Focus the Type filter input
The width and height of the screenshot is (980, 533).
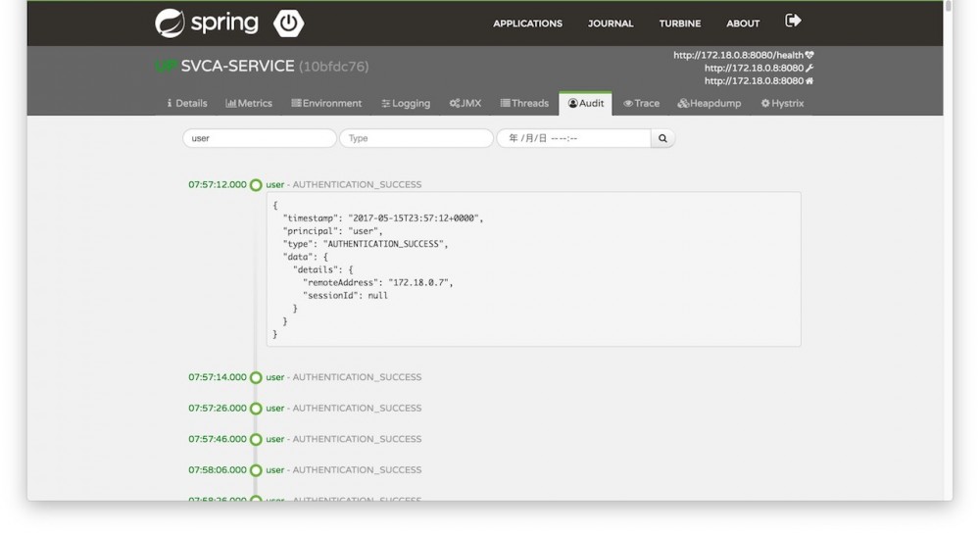(x=416, y=138)
